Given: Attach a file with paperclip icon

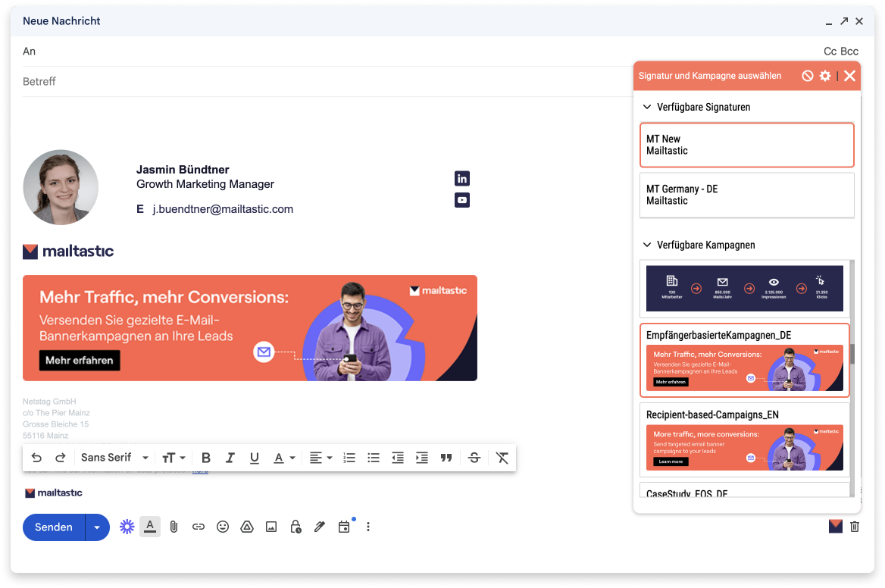Looking at the screenshot, I should pos(174,527).
